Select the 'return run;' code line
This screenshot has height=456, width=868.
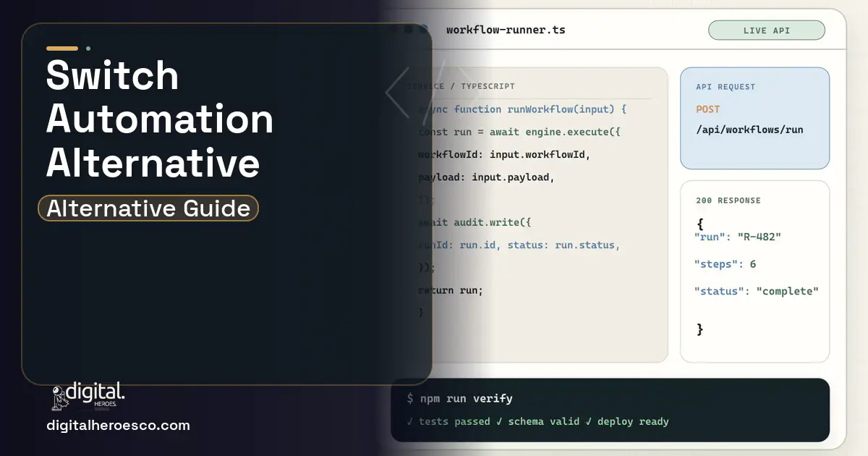click(450, 290)
